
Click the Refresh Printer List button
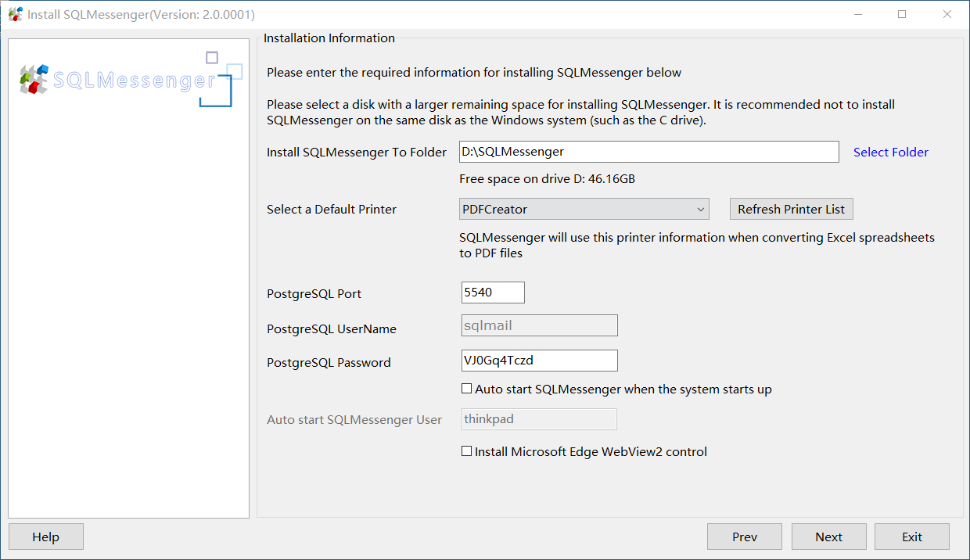(792, 209)
